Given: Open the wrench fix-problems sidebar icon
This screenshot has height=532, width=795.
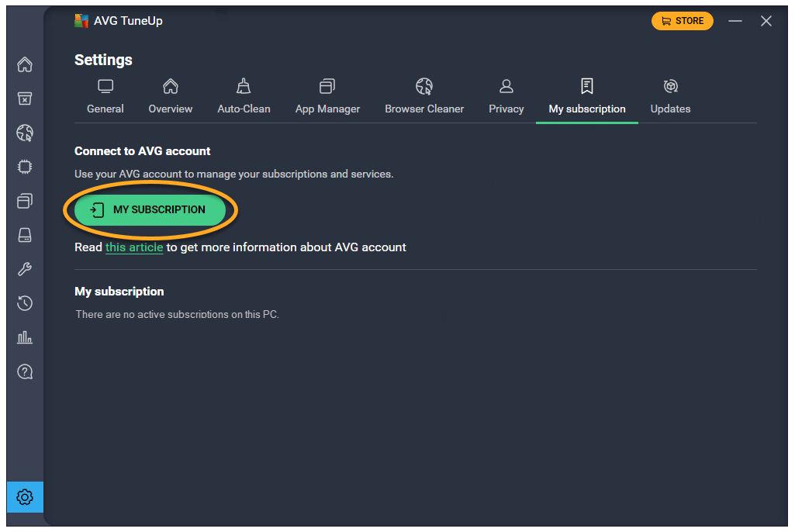Looking at the screenshot, I should coord(25,269).
